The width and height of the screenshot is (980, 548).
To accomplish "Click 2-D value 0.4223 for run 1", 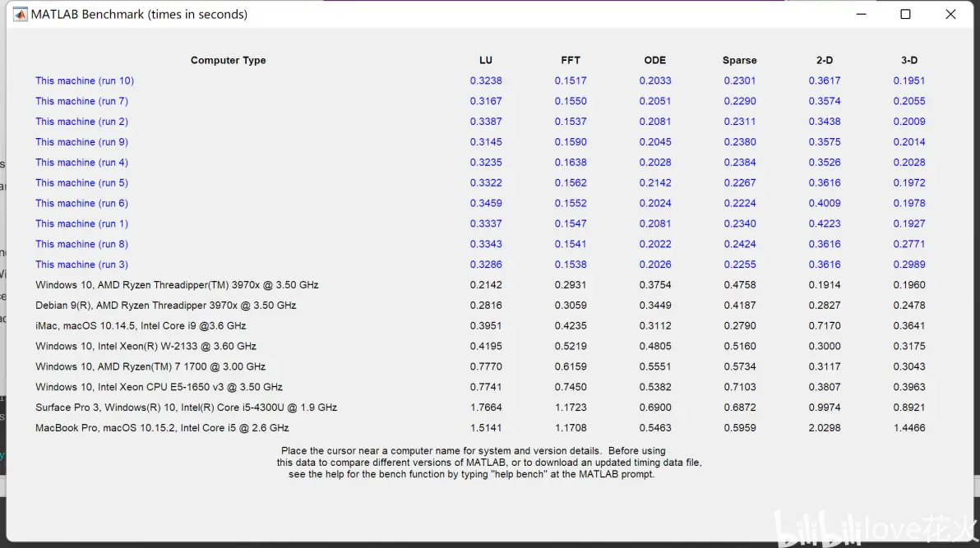I will tap(825, 223).
